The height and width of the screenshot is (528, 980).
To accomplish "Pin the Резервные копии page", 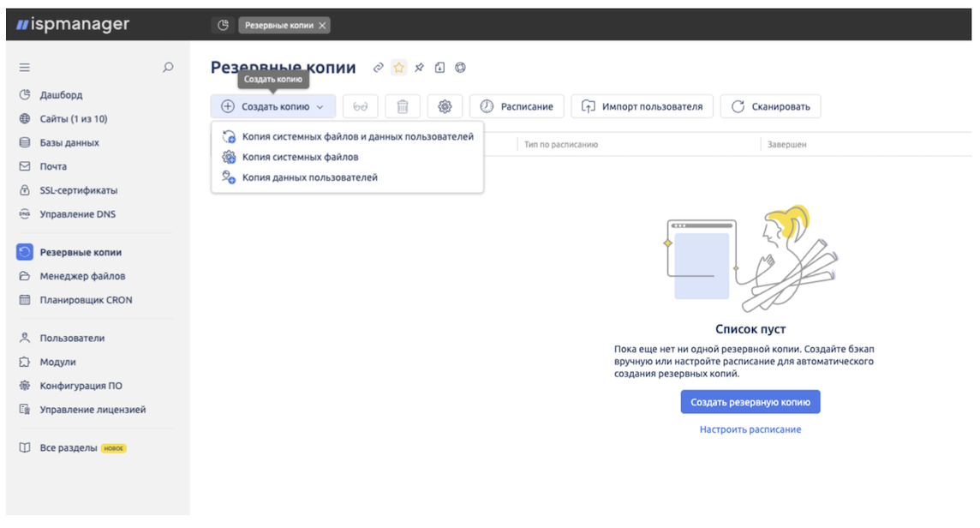I will (x=418, y=67).
